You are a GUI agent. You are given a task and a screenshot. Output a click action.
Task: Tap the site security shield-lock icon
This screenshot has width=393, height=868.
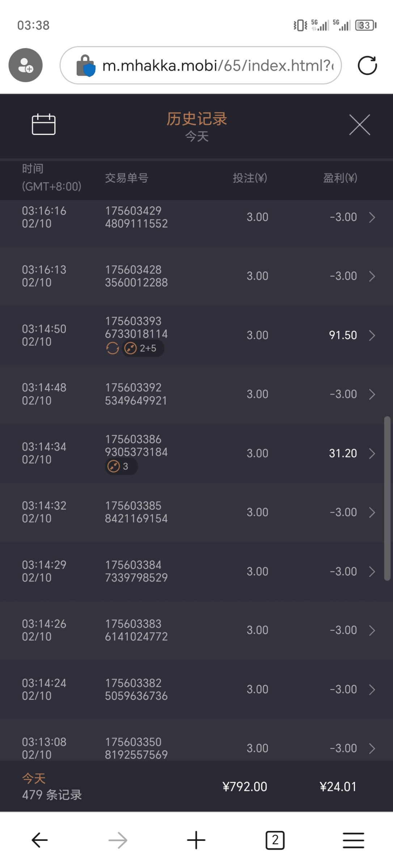[86, 65]
